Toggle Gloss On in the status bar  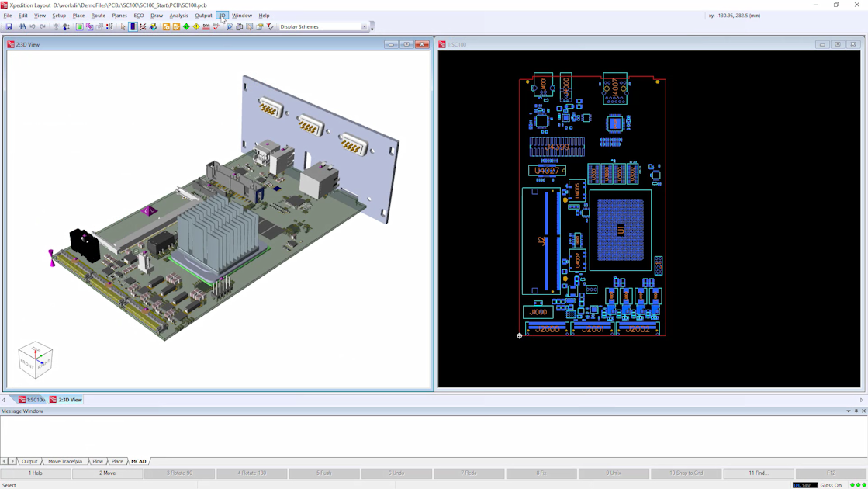point(831,484)
